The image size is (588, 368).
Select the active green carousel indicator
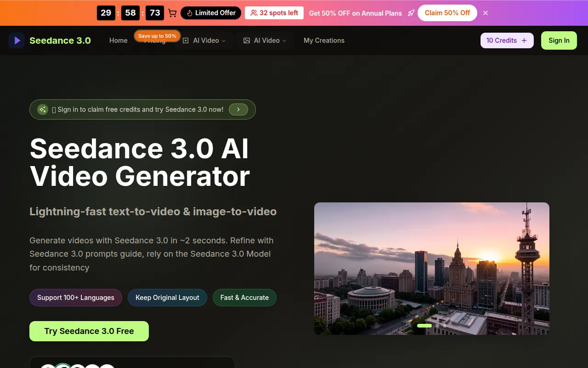point(424,326)
